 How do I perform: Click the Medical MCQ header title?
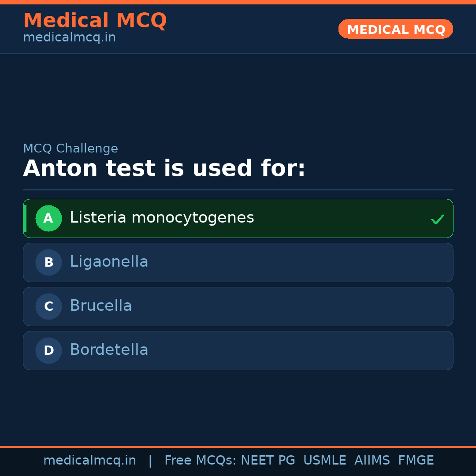click(95, 20)
